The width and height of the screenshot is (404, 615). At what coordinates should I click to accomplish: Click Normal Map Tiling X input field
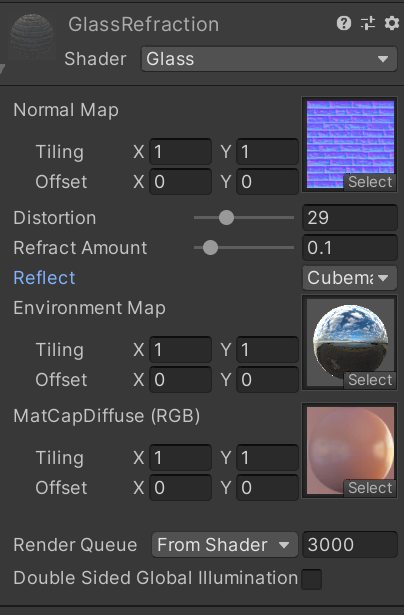(x=180, y=152)
